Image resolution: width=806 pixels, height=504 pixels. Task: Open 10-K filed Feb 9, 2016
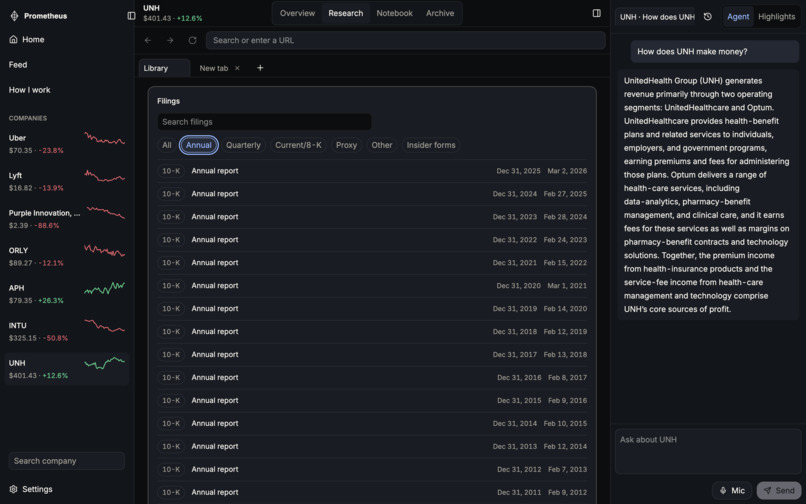click(x=372, y=400)
